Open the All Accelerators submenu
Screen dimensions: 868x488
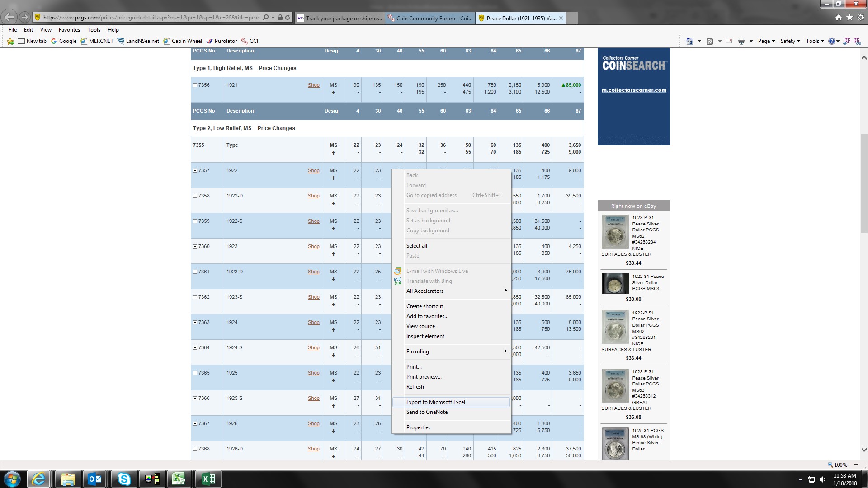coord(451,291)
